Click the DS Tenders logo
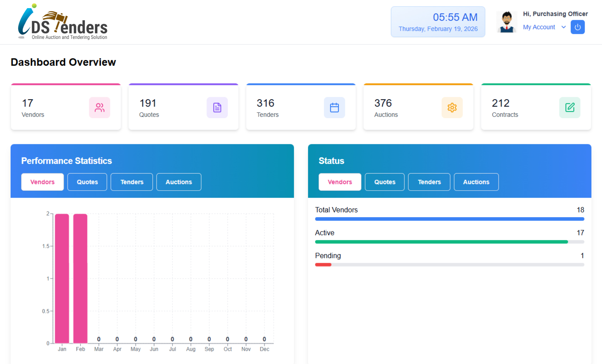This screenshot has width=602, height=364. 63,22
